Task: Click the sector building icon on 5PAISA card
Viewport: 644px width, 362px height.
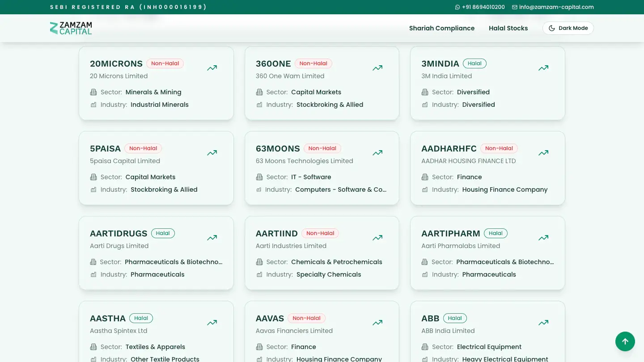Action: 93,177
